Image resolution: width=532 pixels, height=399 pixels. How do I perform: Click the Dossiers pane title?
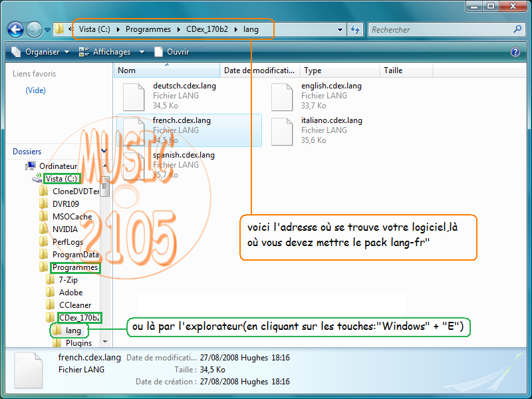27,152
